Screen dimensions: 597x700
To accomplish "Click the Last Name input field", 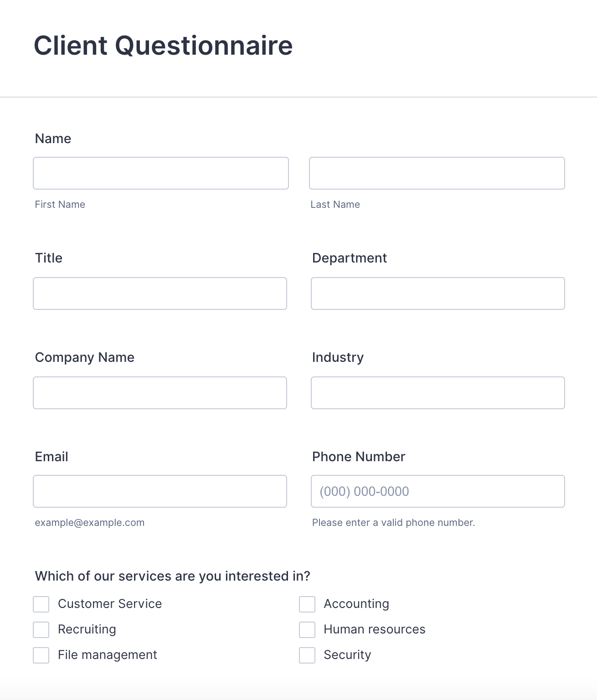I will click(437, 173).
